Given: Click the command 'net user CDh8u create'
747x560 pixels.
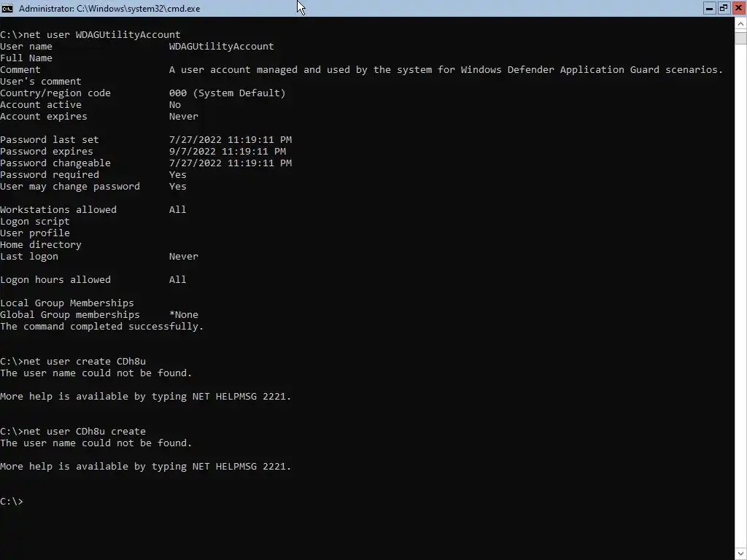Looking at the screenshot, I should 85,432.
